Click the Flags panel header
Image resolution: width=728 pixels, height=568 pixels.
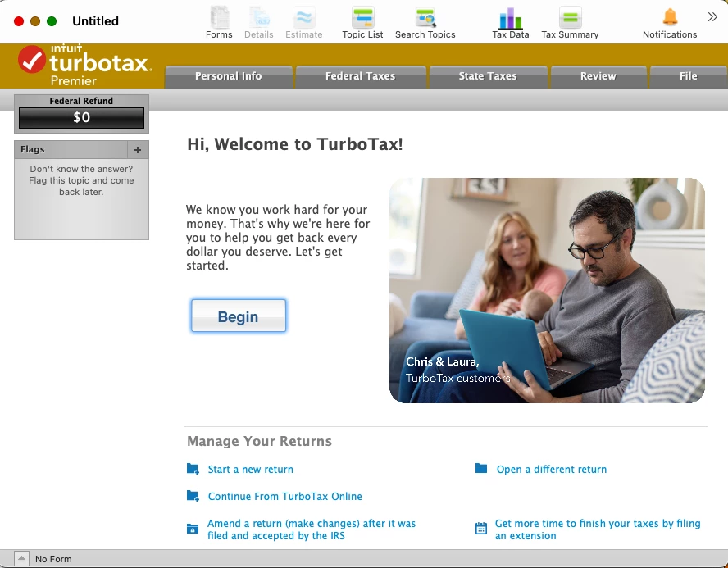tap(71, 150)
